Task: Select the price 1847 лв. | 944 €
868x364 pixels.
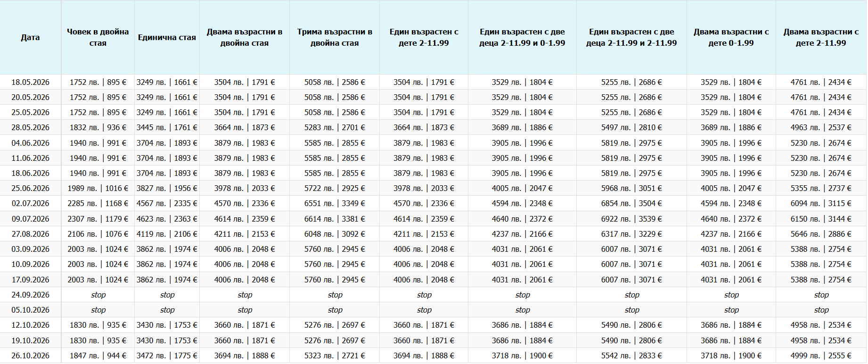Action: pos(98,356)
